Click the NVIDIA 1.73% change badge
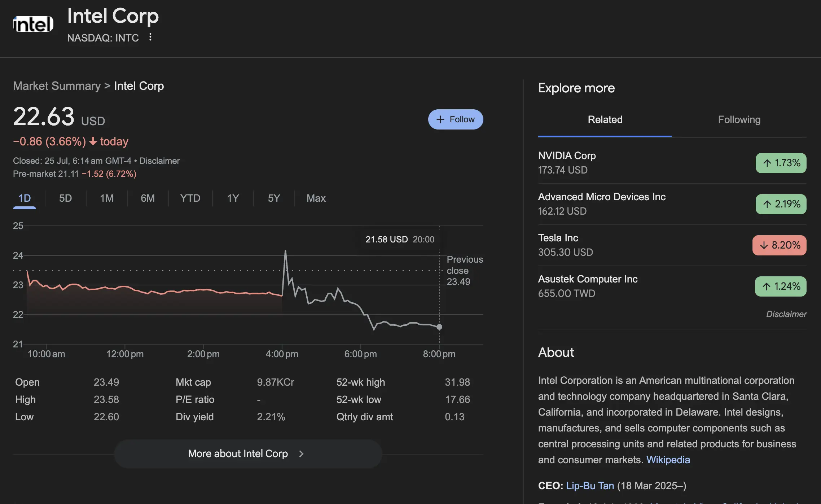Image resolution: width=821 pixels, height=504 pixels. pos(781,163)
